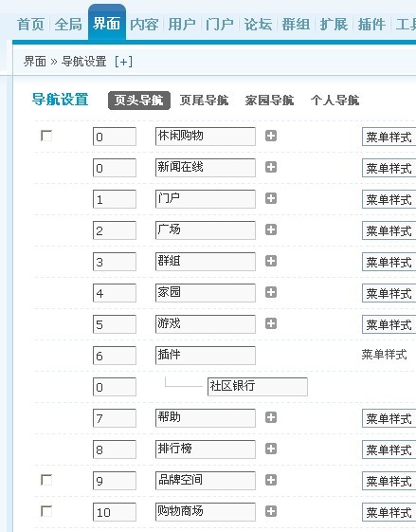Click the 帮助 name field
Image resolution: width=416 pixels, height=532 pixels.
pos(206,417)
